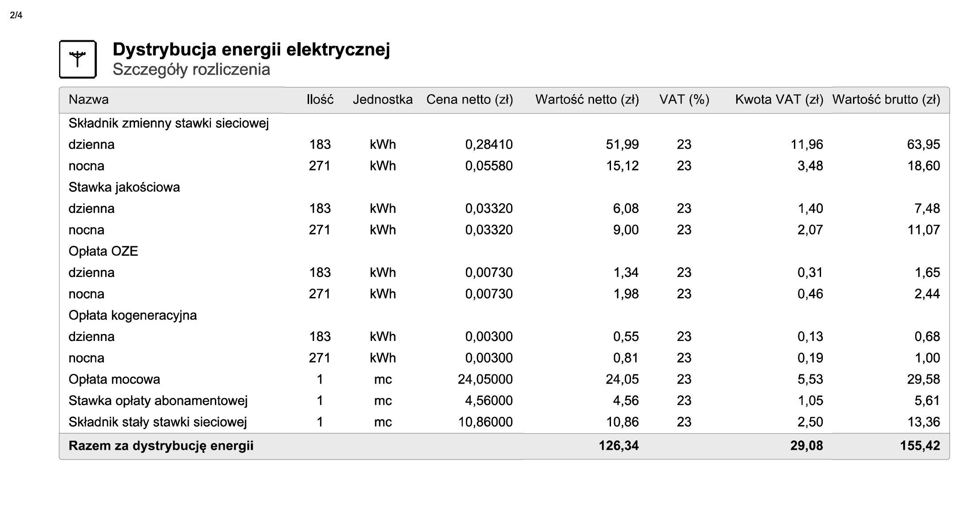Click the 'Opłata kogeneracyjna' section label
The width and height of the screenshot is (980, 511).
click(132, 315)
